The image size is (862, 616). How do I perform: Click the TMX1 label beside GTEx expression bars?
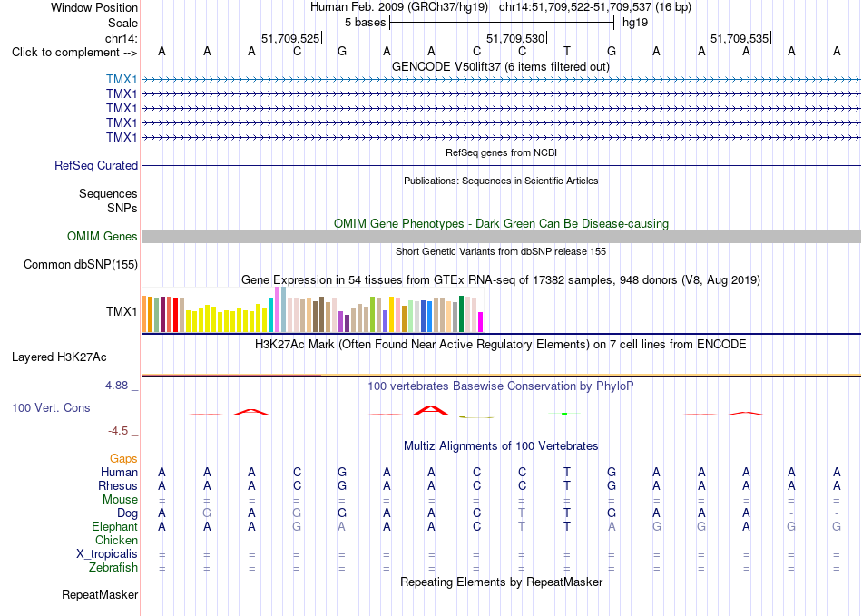(122, 311)
